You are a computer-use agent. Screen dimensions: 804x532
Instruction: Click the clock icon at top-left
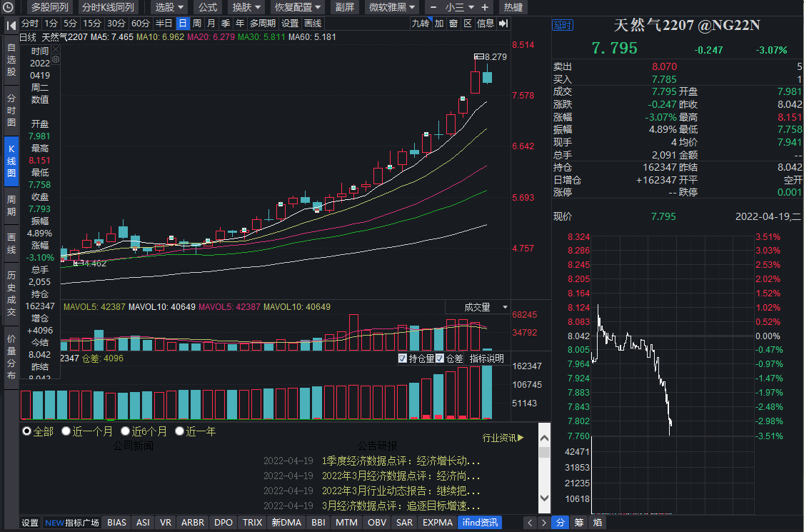click(x=9, y=7)
